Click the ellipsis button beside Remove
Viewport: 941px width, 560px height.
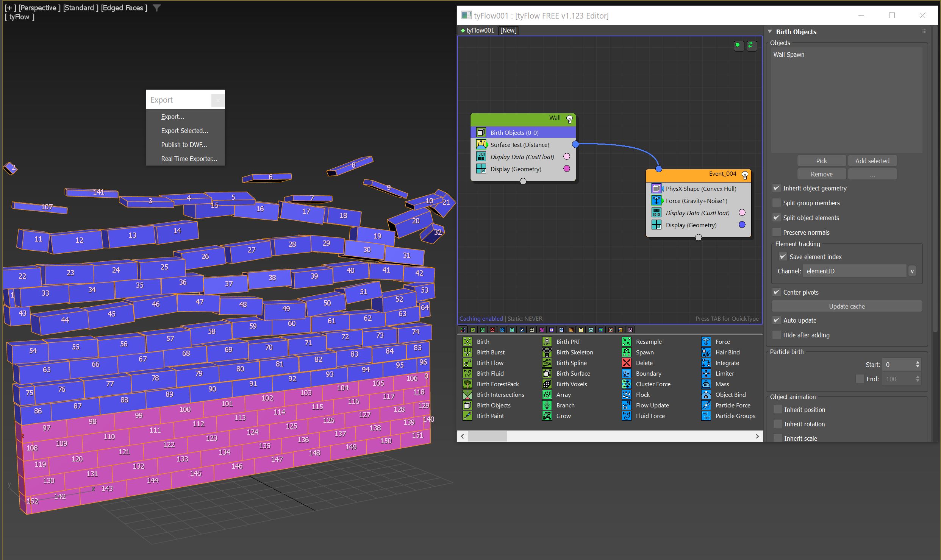tap(872, 174)
